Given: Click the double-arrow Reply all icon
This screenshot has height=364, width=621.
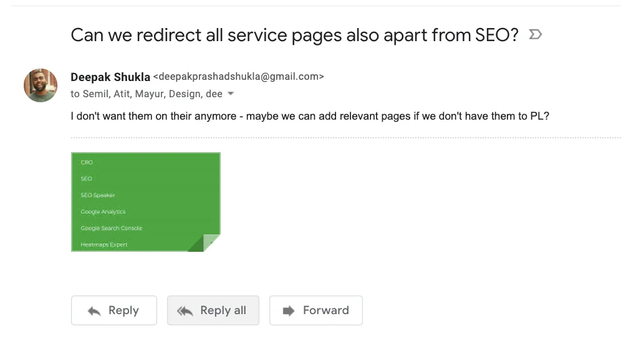Looking at the screenshot, I should [185, 311].
